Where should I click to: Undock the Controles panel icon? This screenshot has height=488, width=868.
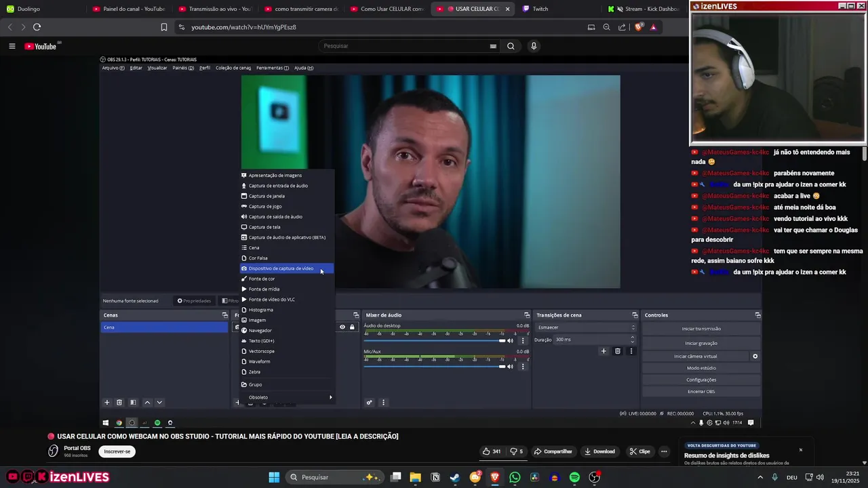(x=757, y=315)
